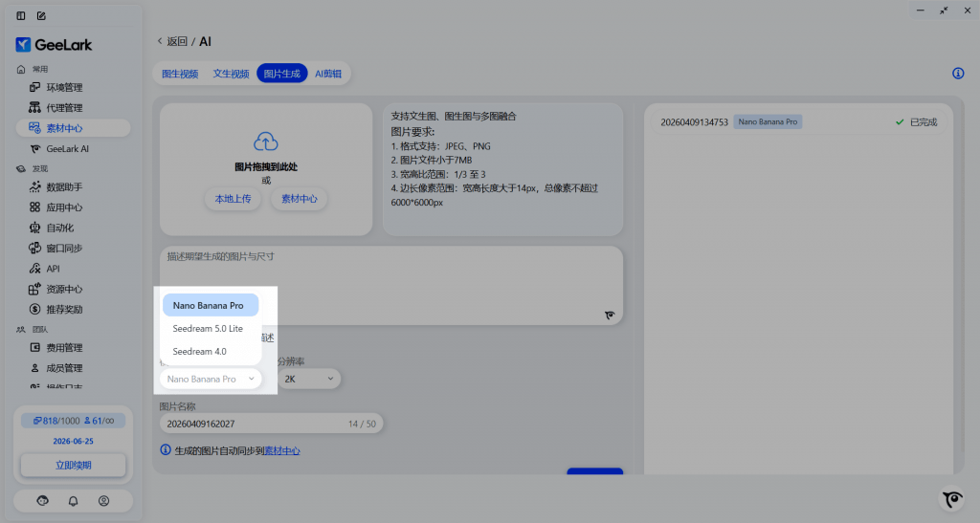Click the 本地上传 button
The height and width of the screenshot is (523, 980).
pyautogui.click(x=233, y=199)
